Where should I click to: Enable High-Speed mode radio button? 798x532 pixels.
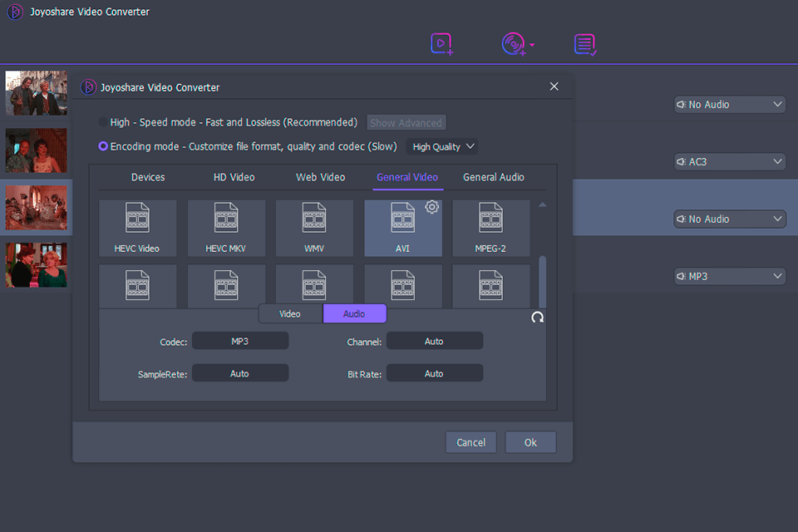click(103, 122)
